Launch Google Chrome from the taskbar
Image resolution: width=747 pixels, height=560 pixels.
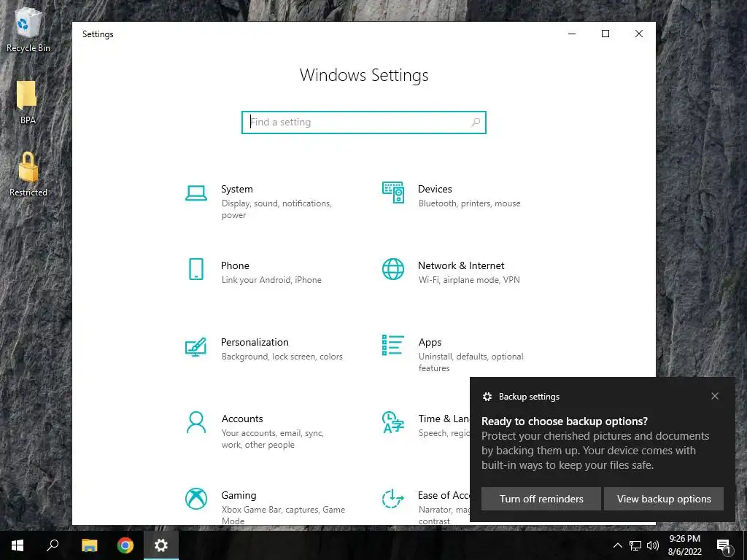125,545
